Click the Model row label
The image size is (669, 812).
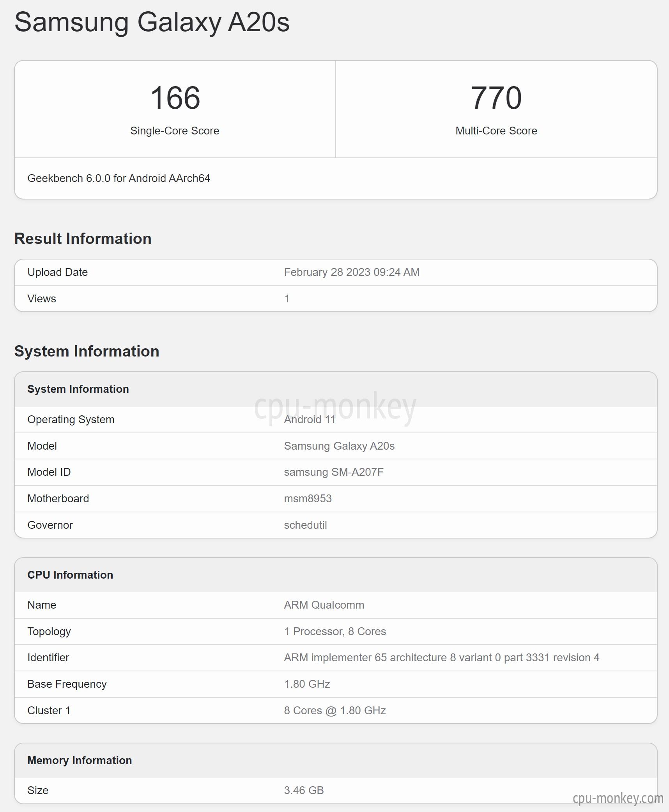[42, 446]
